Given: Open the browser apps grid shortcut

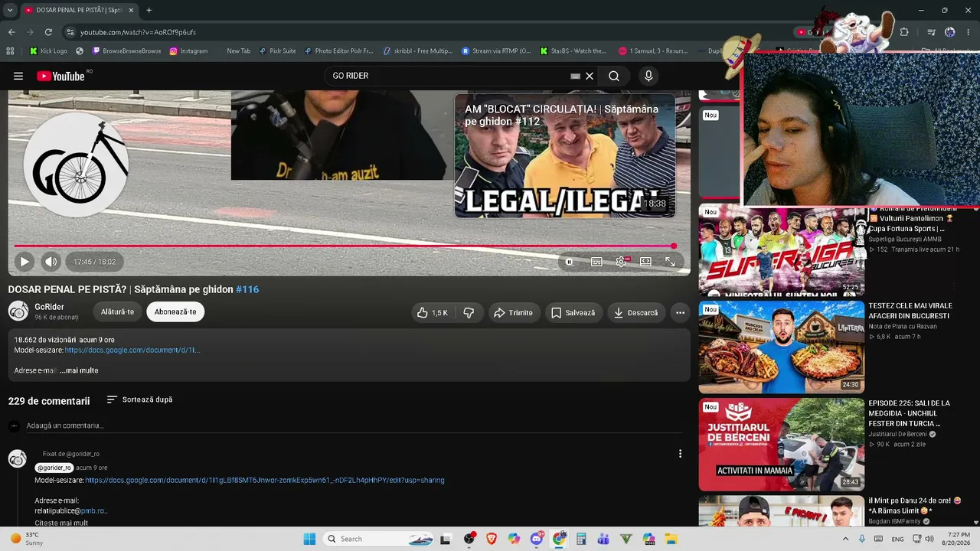Looking at the screenshot, I should [10, 51].
